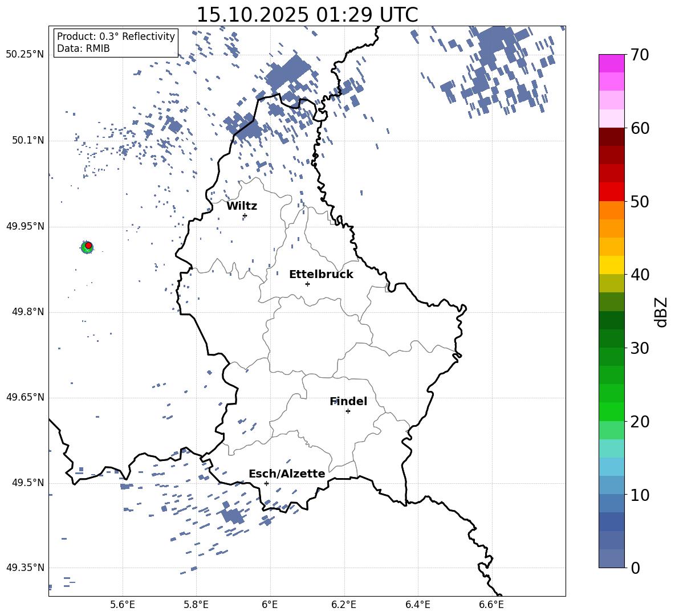Click the cross marker below Esch/Alzette
Screen dimensions: 675x616
266,483
